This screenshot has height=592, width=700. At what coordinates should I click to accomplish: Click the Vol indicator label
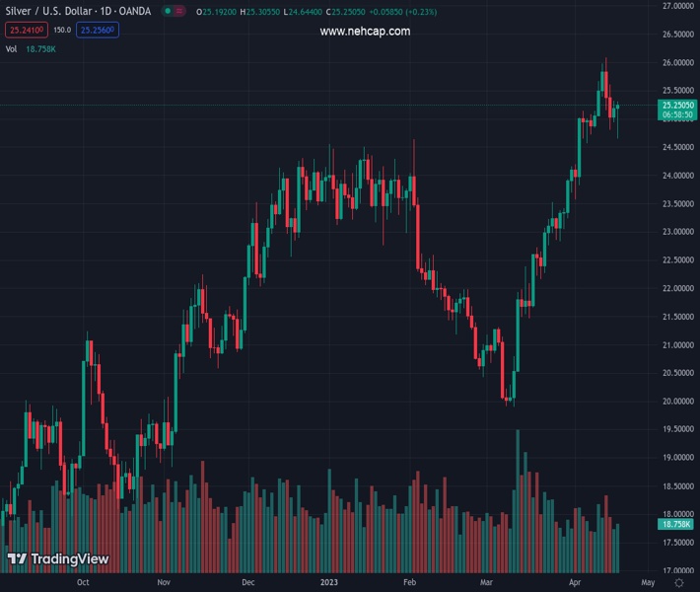tap(12, 48)
